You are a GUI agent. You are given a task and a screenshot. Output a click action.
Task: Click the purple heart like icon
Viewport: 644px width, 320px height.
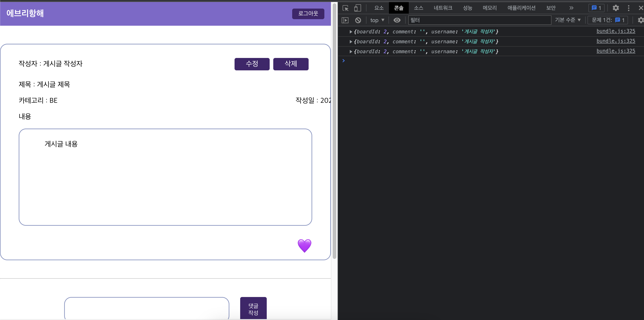(304, 246)
